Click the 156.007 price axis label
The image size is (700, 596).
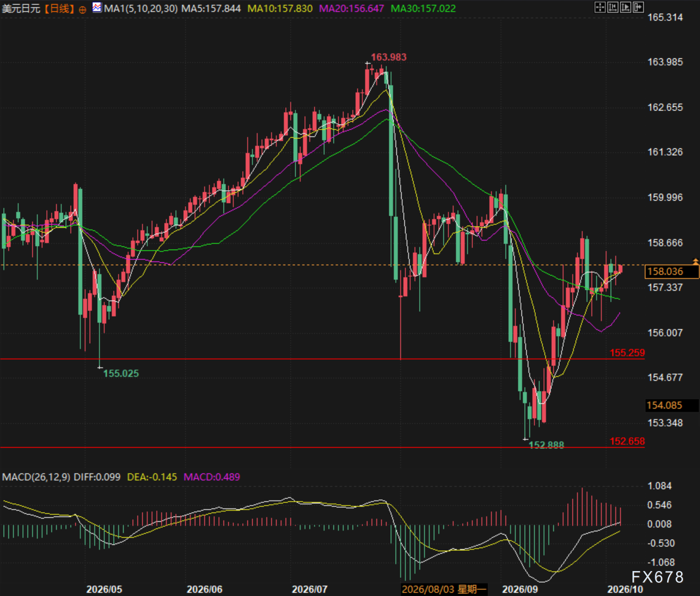click(x=665, y=333)
